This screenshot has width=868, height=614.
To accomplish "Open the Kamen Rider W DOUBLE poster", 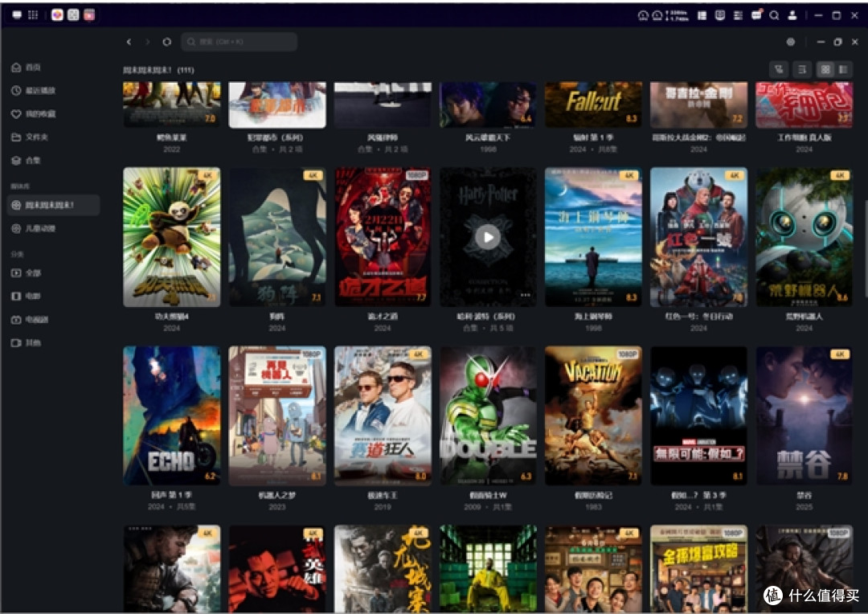I will click(x=488, y=415).
